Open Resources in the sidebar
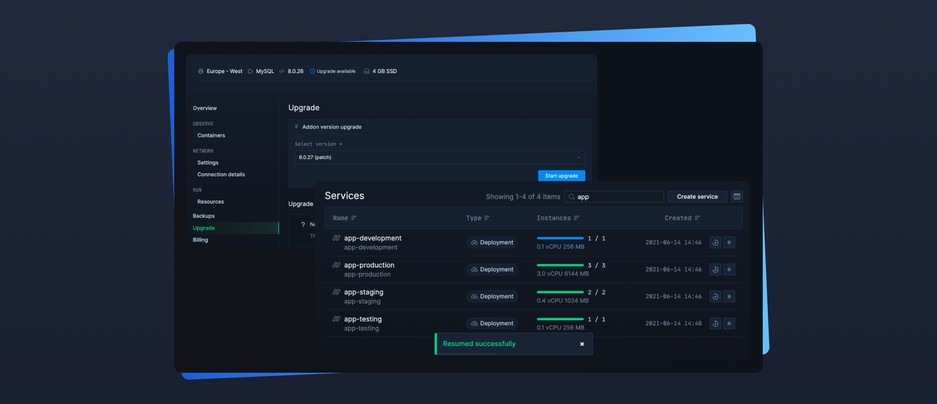The width and height of the screenshot is (937, 404). pyautogui.click(x=211, y=202)
